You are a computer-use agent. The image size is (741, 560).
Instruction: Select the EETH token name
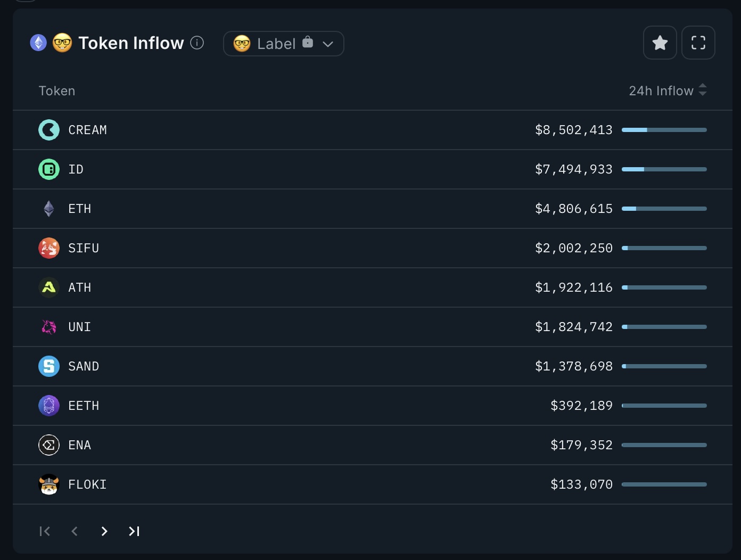[84, 406]
